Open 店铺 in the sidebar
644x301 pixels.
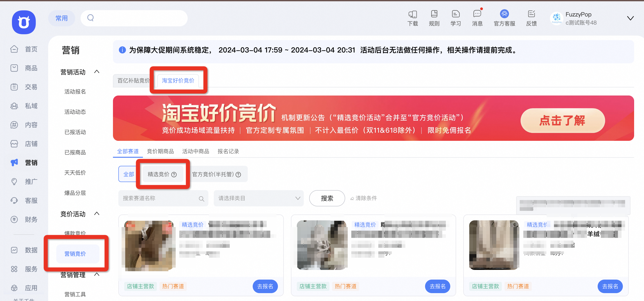pyautogui.click(x=24, y=144)
